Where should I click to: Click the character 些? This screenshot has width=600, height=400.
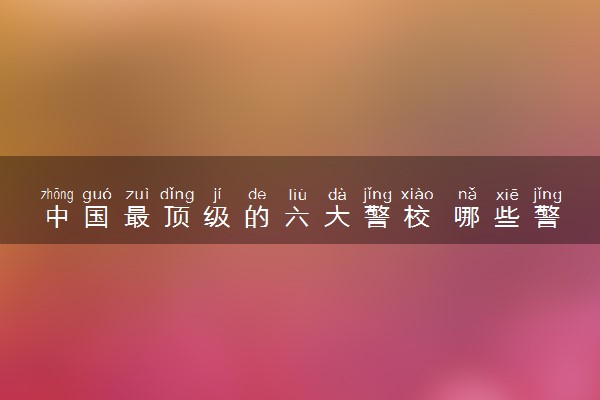pos(507,217)
